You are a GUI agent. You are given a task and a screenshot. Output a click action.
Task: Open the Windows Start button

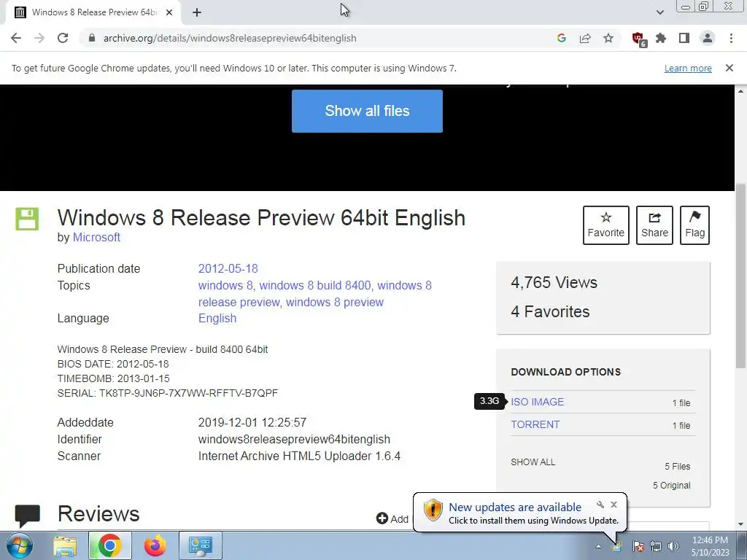tap(19, 545)
